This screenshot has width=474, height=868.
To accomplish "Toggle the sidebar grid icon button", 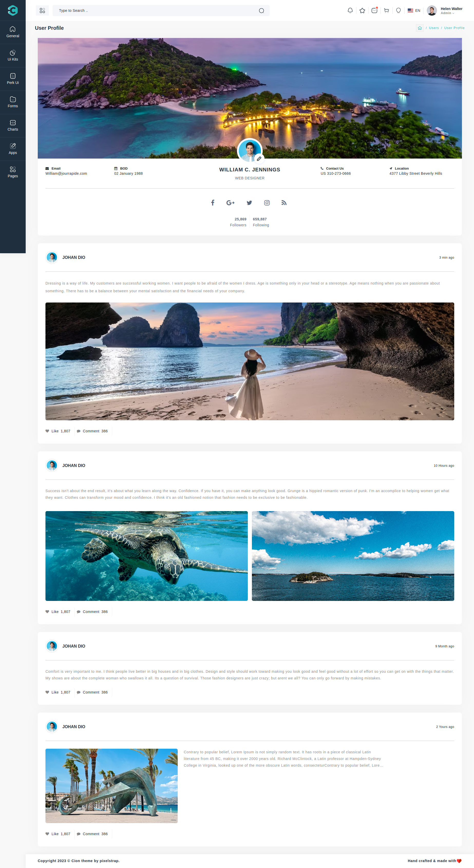I will (x=42, y=11).
